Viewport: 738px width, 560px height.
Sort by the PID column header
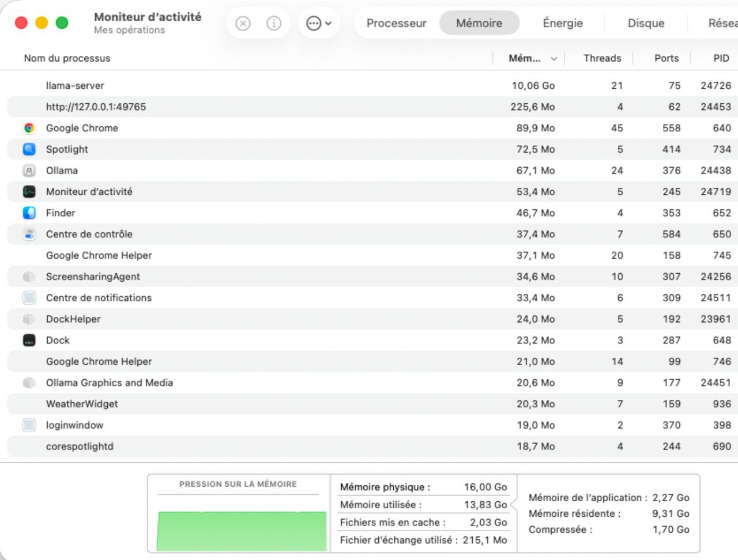click(x=721, y=58)
